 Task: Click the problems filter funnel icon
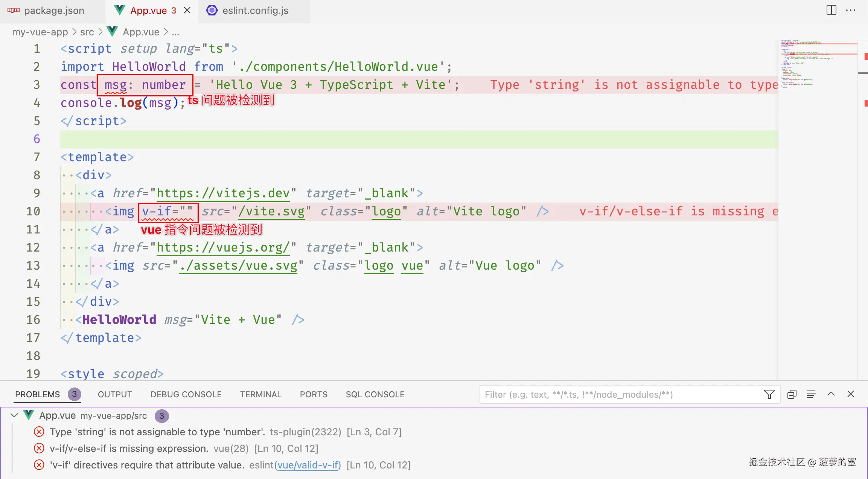[x=769, y=394]
